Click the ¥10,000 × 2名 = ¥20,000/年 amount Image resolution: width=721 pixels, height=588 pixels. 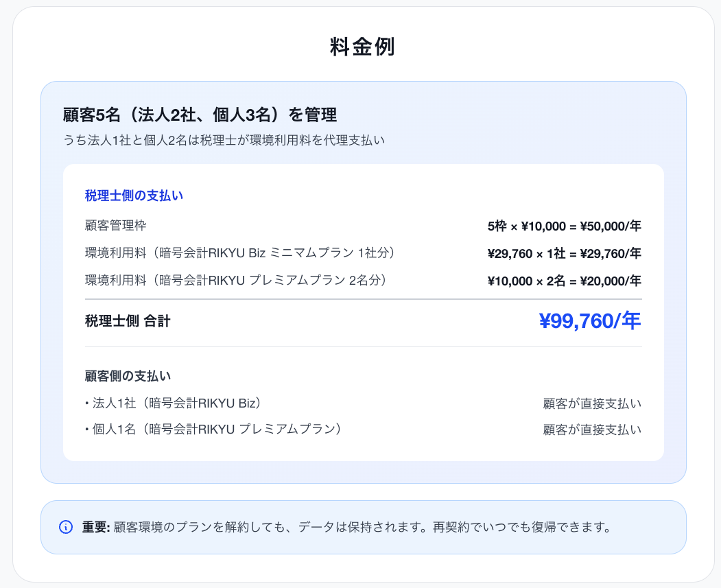[564, 281]
